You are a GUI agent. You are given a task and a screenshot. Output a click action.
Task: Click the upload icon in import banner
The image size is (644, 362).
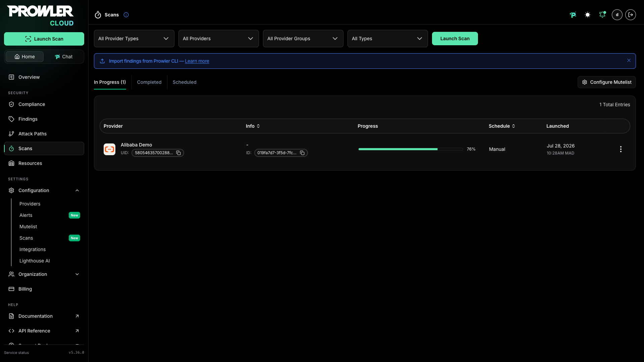(x=102, y=61)
